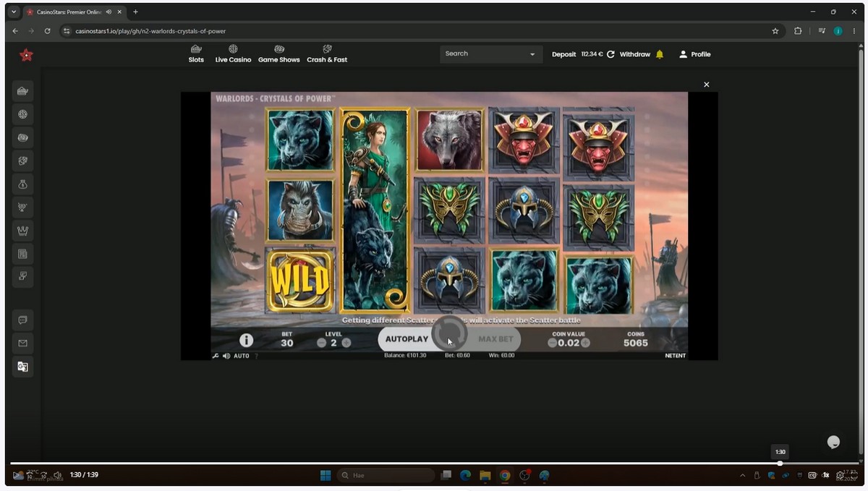Click the AUTO option below the reels
868x491 pixels.
point(241,356)
